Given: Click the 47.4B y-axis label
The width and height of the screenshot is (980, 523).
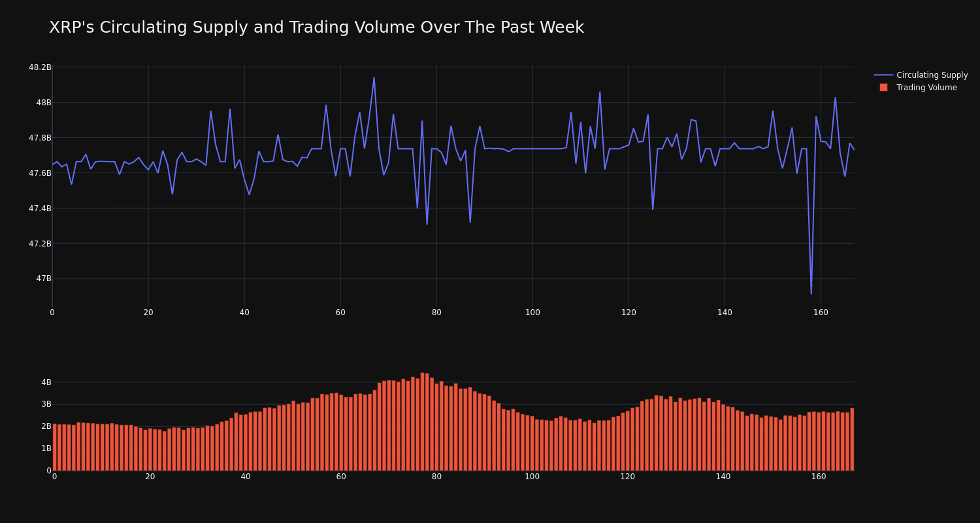Looking at the screenshot, I should click(x=40, y=209).
